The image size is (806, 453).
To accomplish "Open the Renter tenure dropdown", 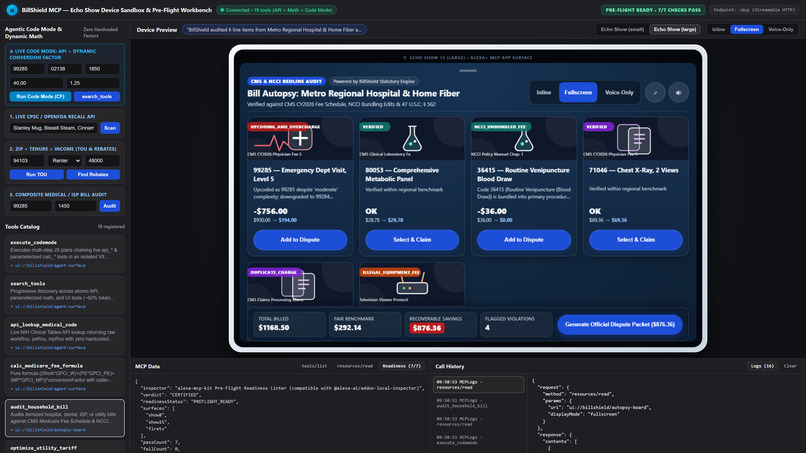I will click(x=65, y=160).
